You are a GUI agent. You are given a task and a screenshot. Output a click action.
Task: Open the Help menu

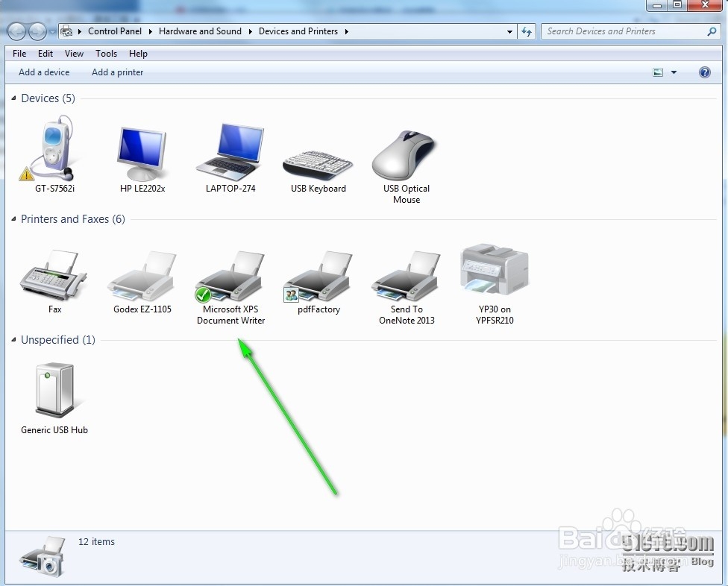(138, 54)
